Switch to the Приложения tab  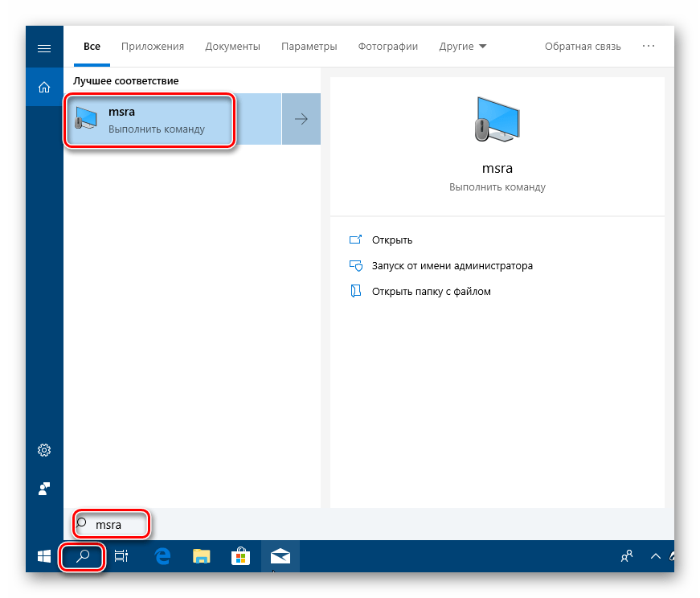153,47
